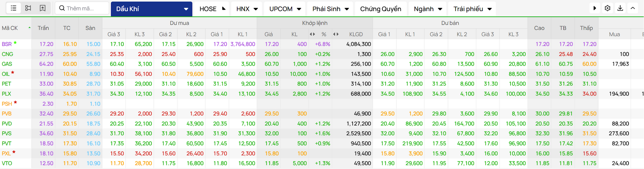Expand the Dầu Khí dropdown
This screenshot has width=644, height=169.
[186, 9]
